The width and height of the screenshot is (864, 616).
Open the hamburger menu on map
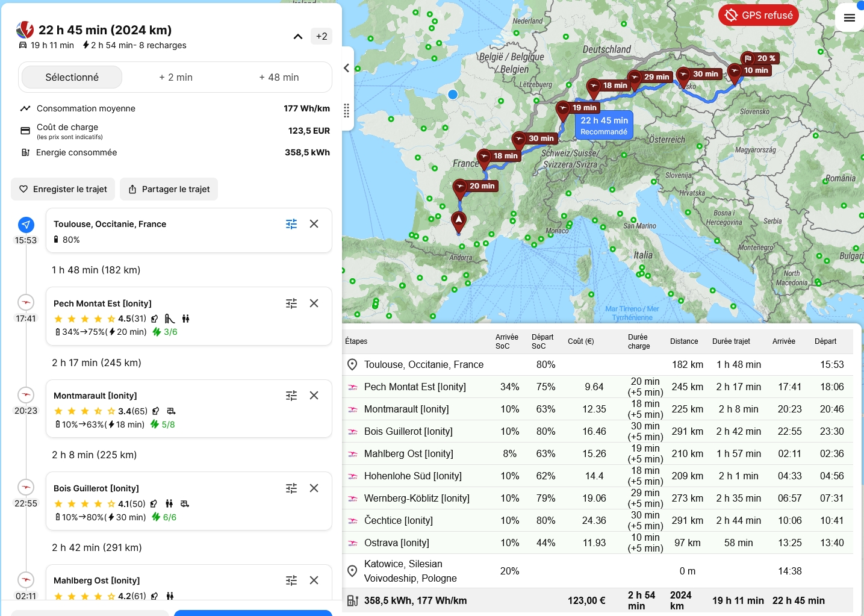[x=849, y=18]
